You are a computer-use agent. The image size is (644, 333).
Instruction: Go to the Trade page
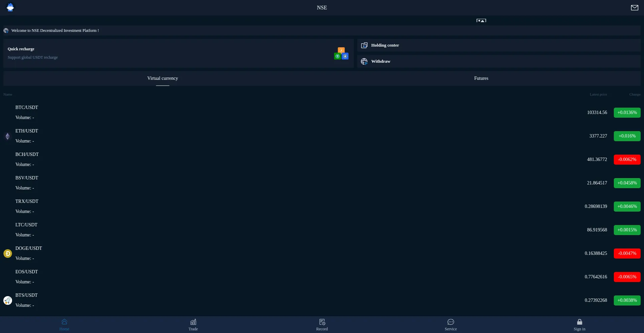[193, 325]
